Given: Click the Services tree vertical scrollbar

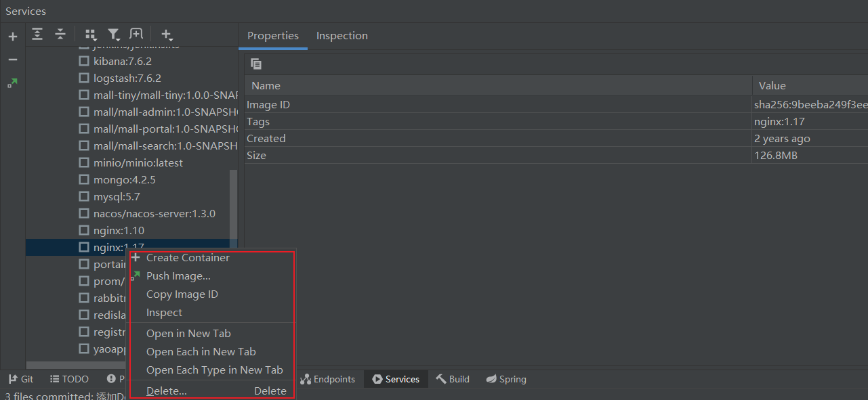Looking at the screenshot, I should tap(234, 208).
